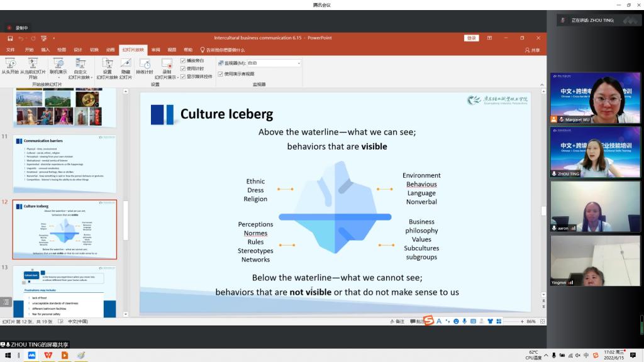Click the fit slide to window icon
644x362 pixels.
[x=541, y=321]
